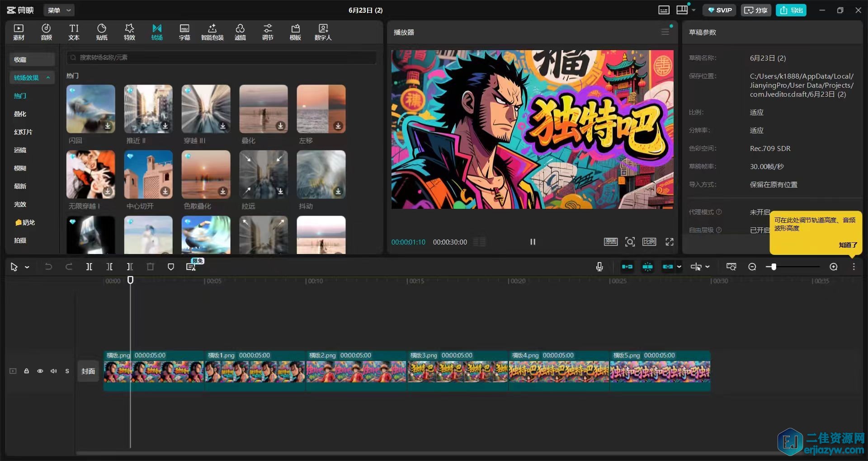Click the fullscreen preview icon
The width and height of the screenshot is (868, 461).
coord(670,242)
